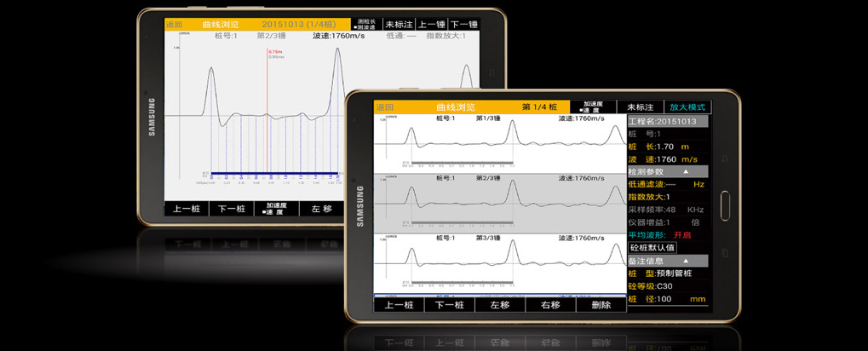Select the 第3/3锤 waveform
Viewport: 868px width, 351px height.
[x=500, y=263]
